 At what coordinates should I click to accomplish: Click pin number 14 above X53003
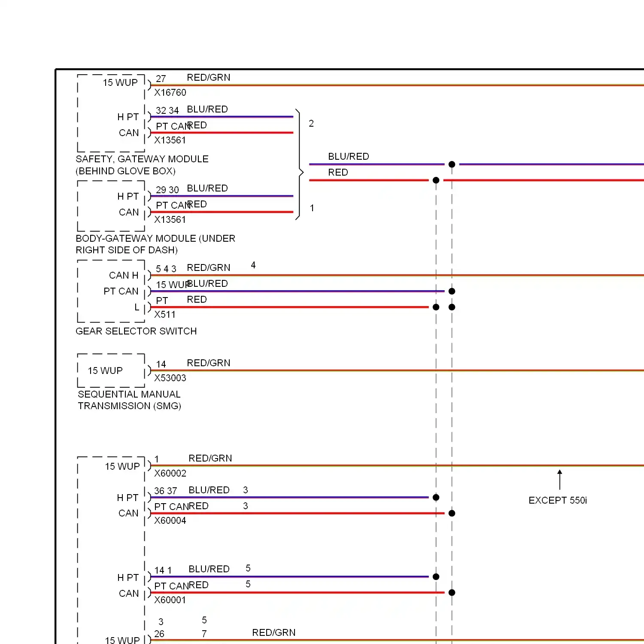tap(161, 364)
